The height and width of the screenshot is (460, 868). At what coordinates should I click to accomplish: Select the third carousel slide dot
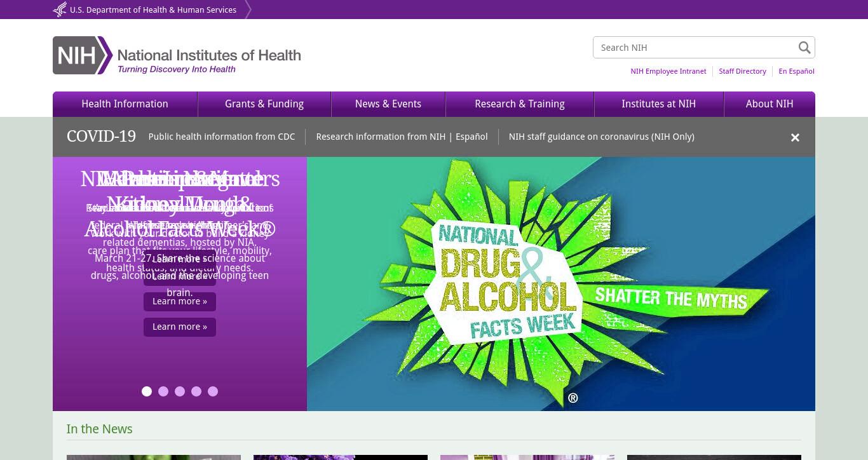(180, 391)
